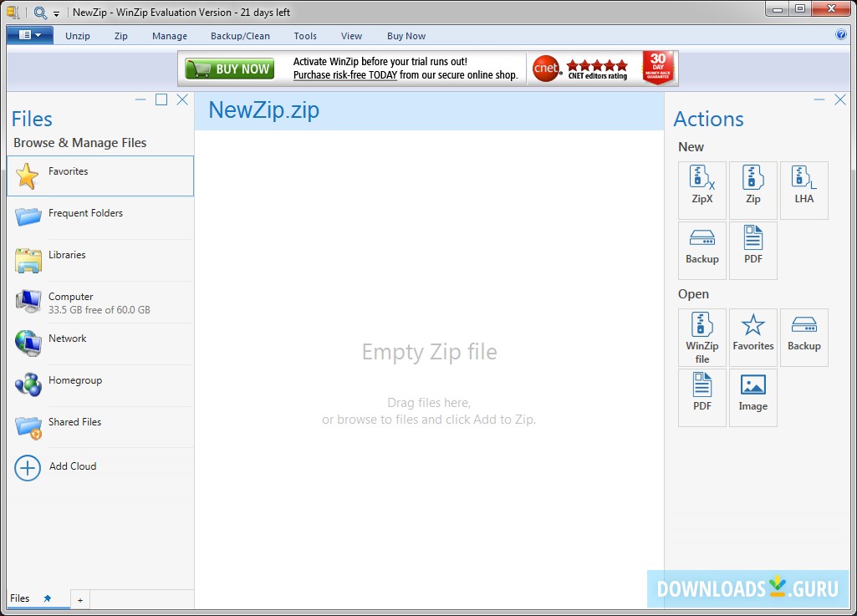Click the CNET editors rating badge
This screenshot has width=857, height=616.
(581, 69)
